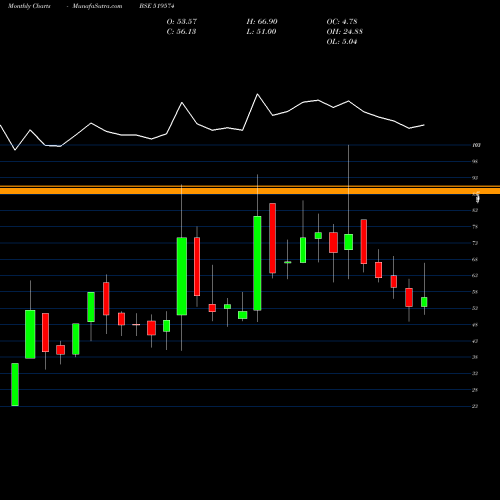
Task: Select the low value 'L: 51.00'
Action: pyautogui.click(x=261, y=32)
